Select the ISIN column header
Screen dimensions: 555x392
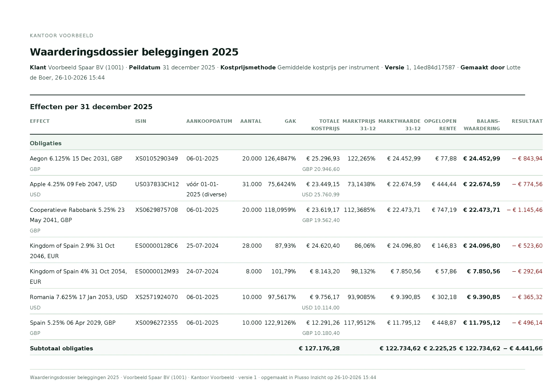pos(141,121)
